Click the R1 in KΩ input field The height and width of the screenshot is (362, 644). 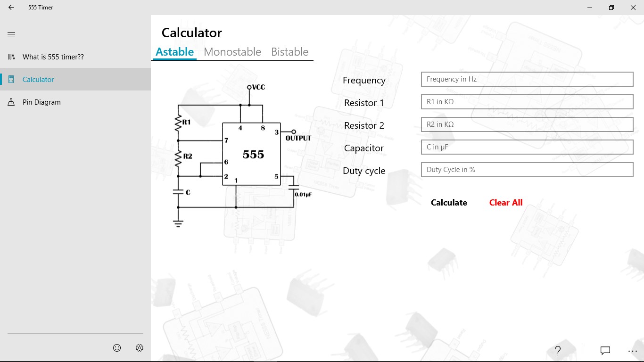(527, 102)
